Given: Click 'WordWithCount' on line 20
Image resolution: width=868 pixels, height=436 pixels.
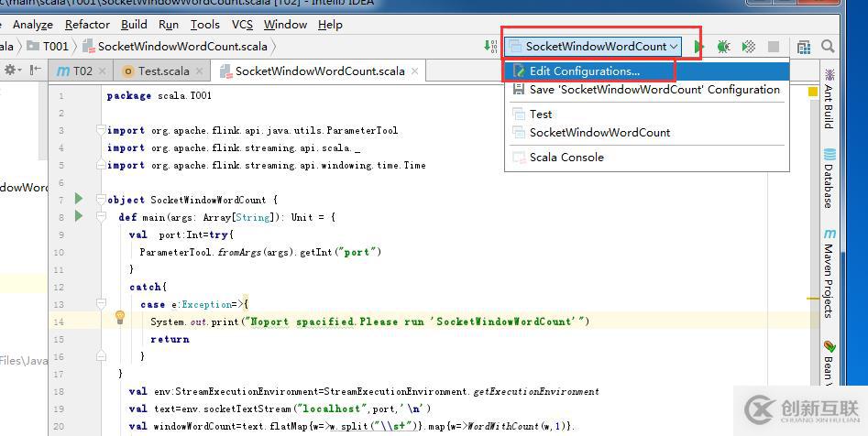Looking at the screenshot, I should (x=504, y=426).
